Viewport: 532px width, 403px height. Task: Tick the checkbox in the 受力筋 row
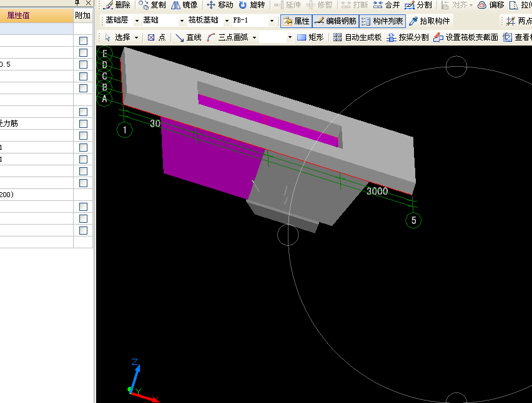83,124
